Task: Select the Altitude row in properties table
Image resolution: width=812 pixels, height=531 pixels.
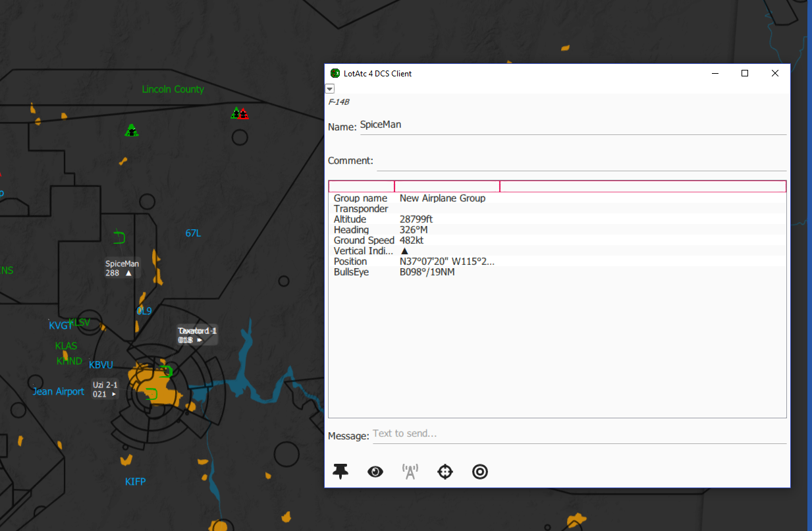Action: pyautogui.click(x=557, y=219)
